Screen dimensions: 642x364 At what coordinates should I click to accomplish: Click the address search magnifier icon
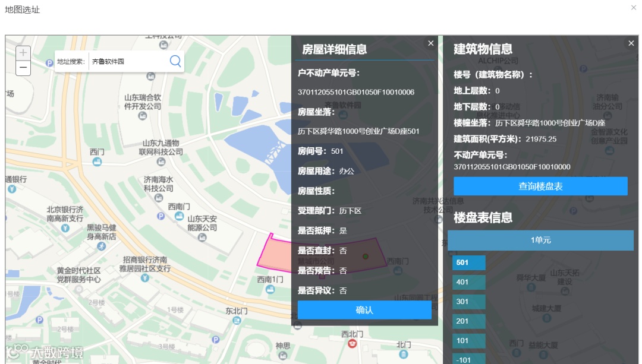pyautogui.click(x=175, y=61)
